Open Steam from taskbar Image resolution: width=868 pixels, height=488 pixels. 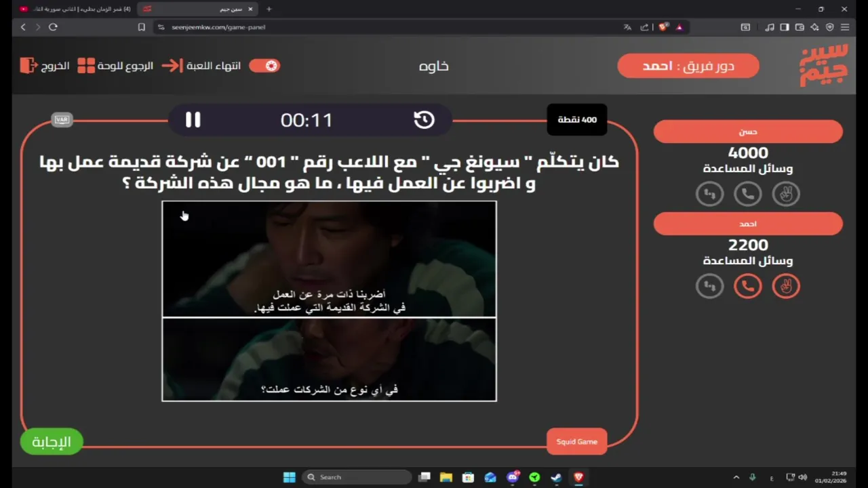pyautogui.click(x=556, y=477)
